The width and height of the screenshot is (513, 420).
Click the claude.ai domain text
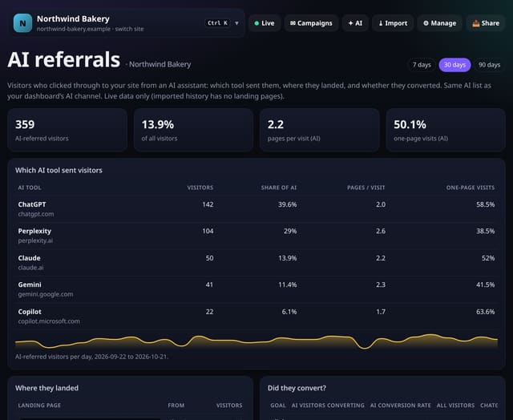coord(30,268)
